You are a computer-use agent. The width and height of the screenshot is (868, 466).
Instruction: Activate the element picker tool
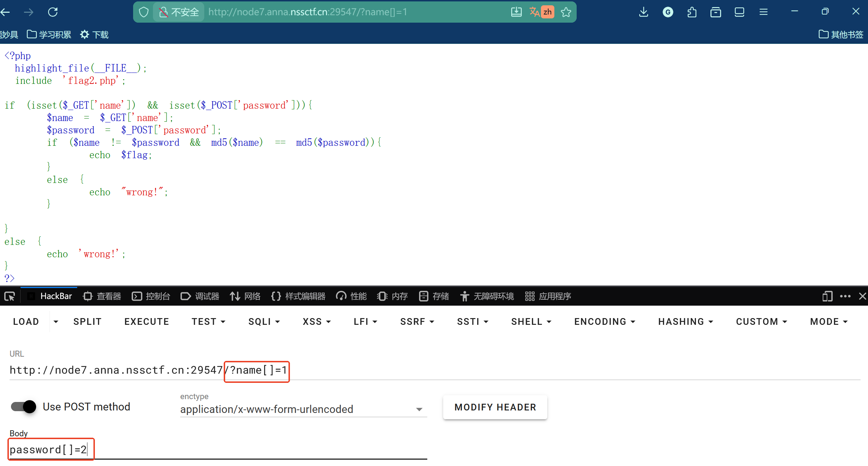pos(10,296)
